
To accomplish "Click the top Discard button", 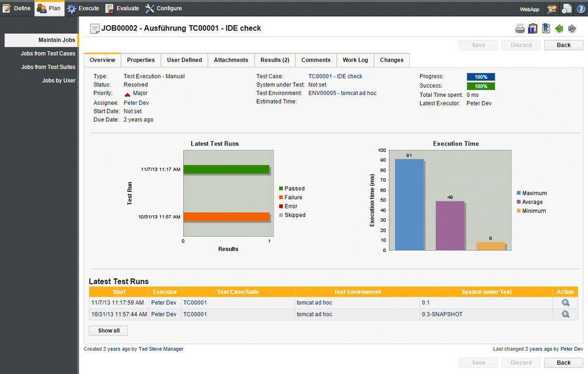I will point(521,45).
